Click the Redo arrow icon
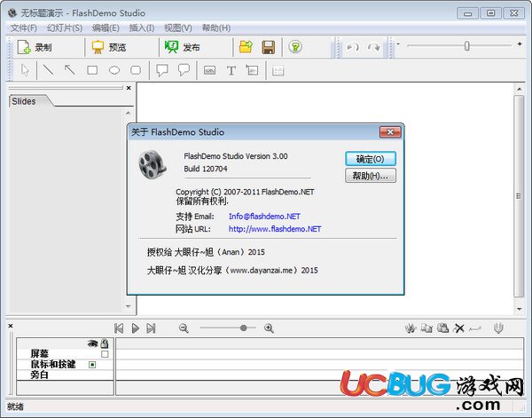The image size is (532, 418). pyautogui.click(x=373, y=47)
